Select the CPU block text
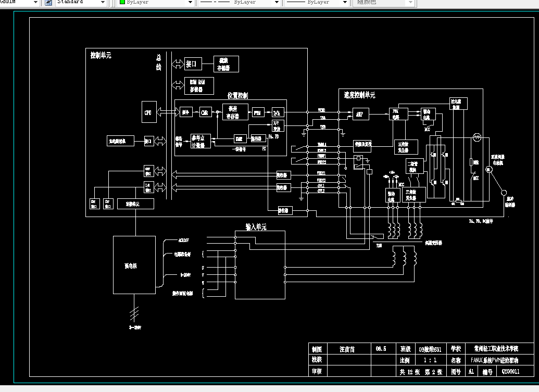The width and height of the screenshot is (539, 392). [x=148, y=112]
